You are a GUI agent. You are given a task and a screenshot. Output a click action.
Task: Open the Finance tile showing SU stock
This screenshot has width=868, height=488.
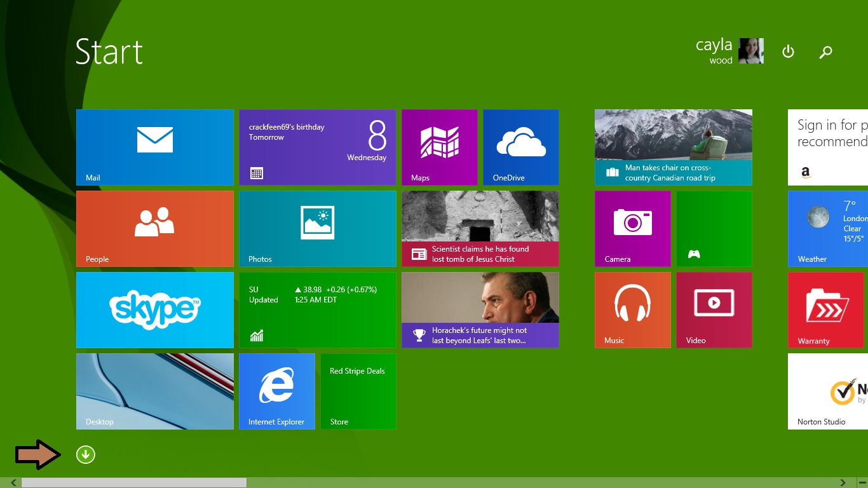(x=318, y=310)
